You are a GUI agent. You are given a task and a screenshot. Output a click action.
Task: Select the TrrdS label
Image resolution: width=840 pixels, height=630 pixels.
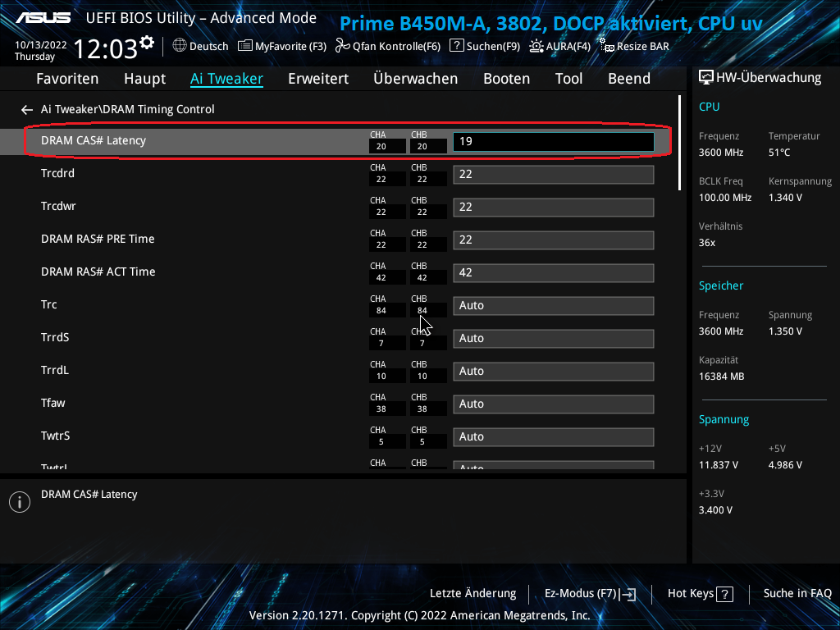(x=55, y=337)
